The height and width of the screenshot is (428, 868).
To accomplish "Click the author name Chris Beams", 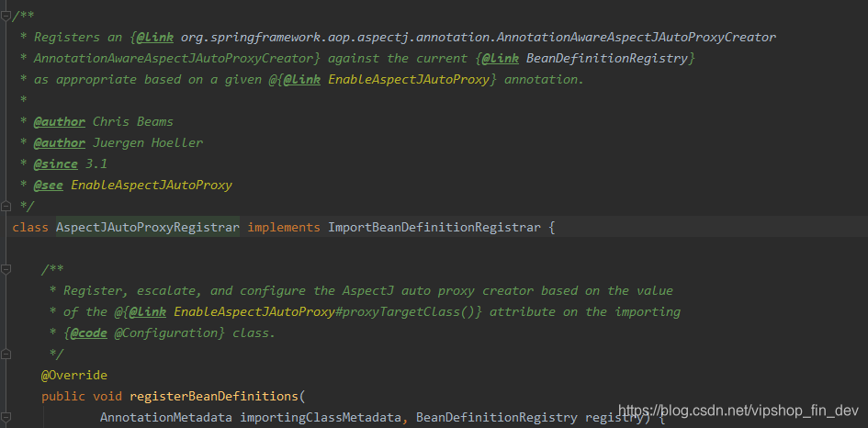I will click(133, 122).
